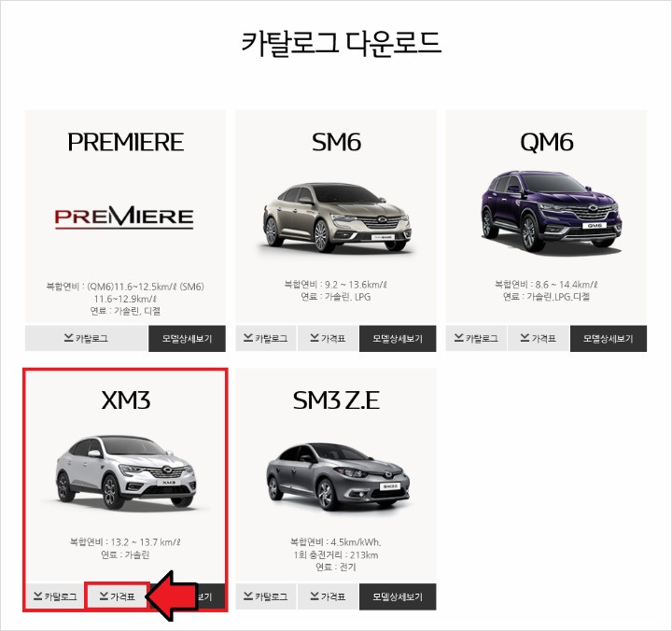View SM3 Z.E model details
The height and width of the screenshot is (631, 672).
coord(398,596)
